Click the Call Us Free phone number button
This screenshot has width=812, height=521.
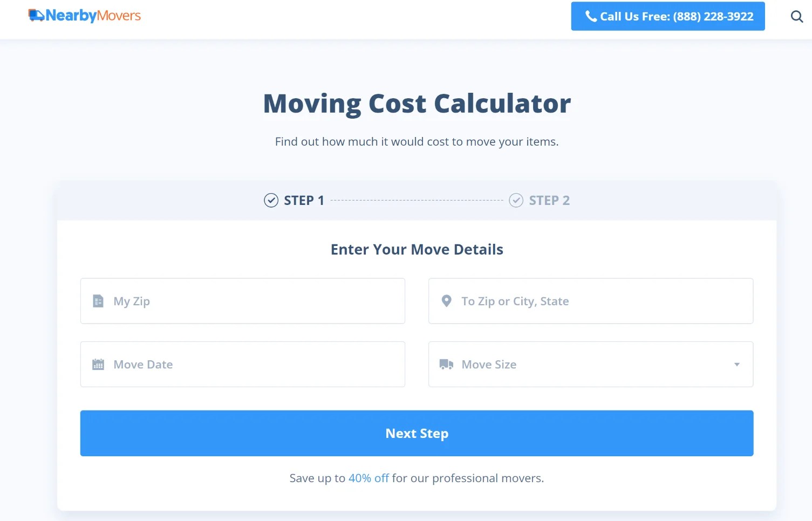pyautogui.click(x=668, y=16)
